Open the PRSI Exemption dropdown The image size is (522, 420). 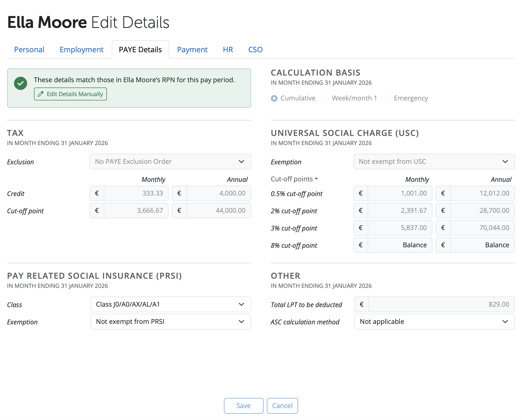171,322
